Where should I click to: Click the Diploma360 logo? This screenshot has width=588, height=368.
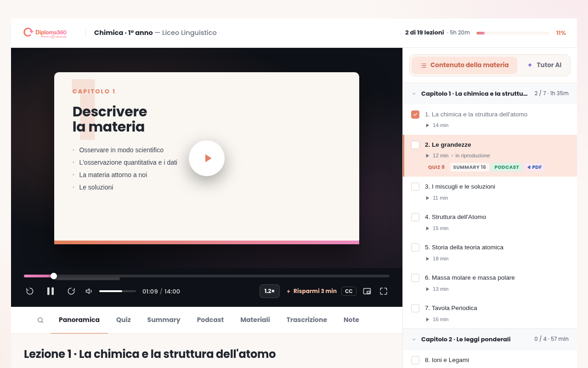(x=45, y=33)
